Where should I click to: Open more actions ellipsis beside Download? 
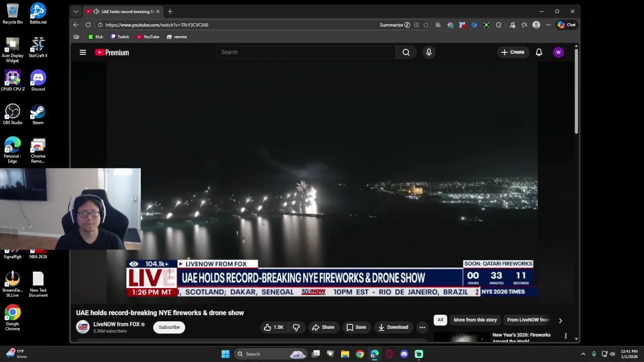pos(422,327)
